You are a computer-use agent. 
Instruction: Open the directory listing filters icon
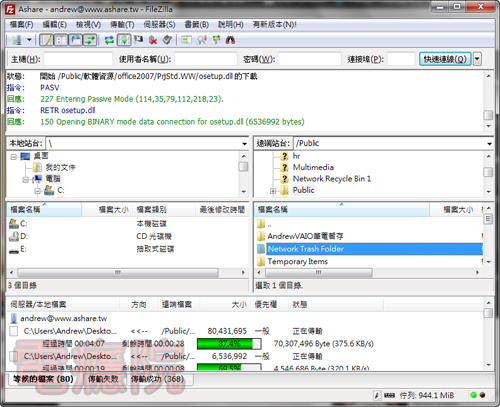(187, 40)
